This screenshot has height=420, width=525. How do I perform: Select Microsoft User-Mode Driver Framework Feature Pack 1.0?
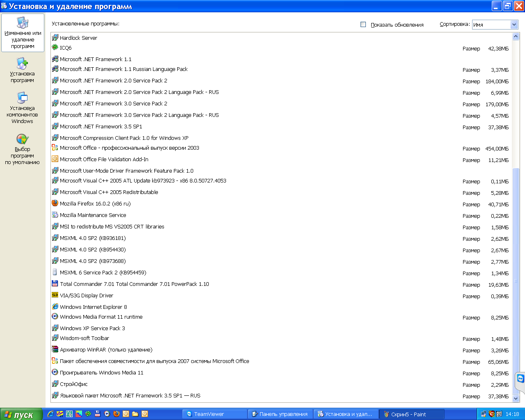[x=281, y=171]
